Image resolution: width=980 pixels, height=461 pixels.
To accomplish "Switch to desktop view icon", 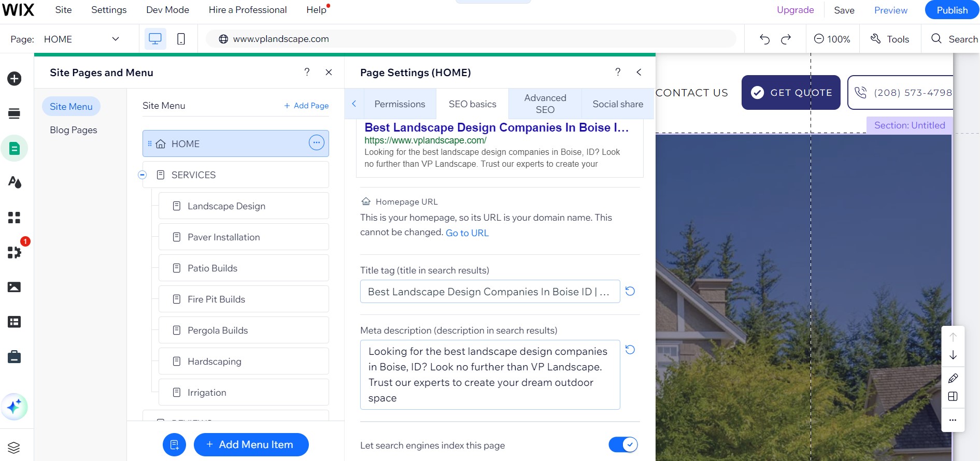I will (x=155, y=39).
